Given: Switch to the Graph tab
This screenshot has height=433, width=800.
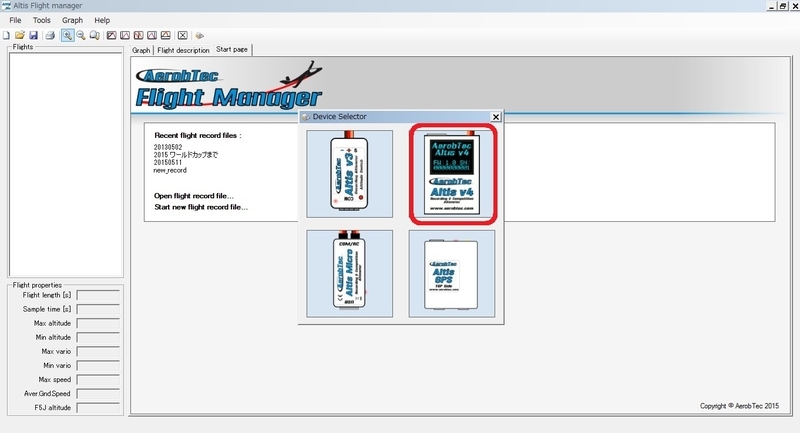Looking at the screenshot, I should pyautogui.click(x=141, y=50).
